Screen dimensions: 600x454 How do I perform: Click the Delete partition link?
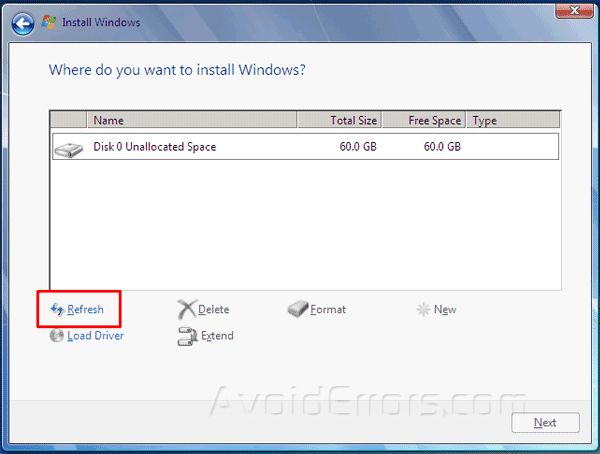point(214,309)
